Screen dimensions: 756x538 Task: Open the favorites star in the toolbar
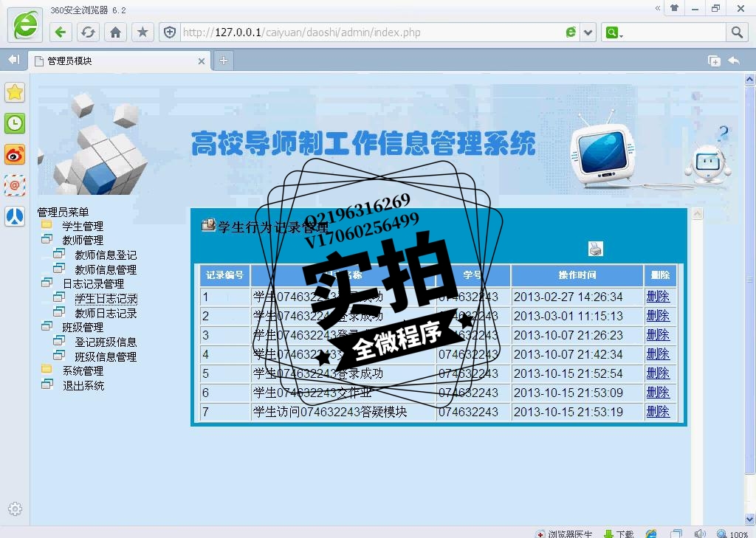[x=142, y=32]
